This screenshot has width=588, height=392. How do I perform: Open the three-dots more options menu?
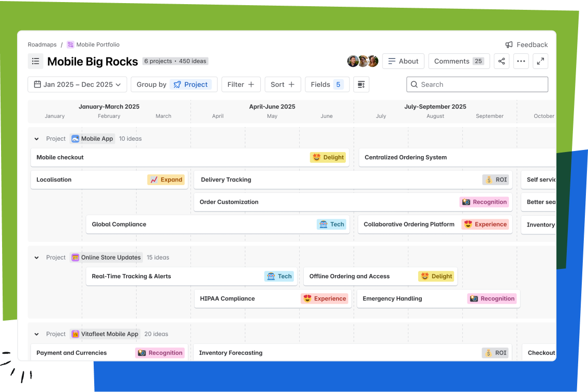[x=521, y=61]
